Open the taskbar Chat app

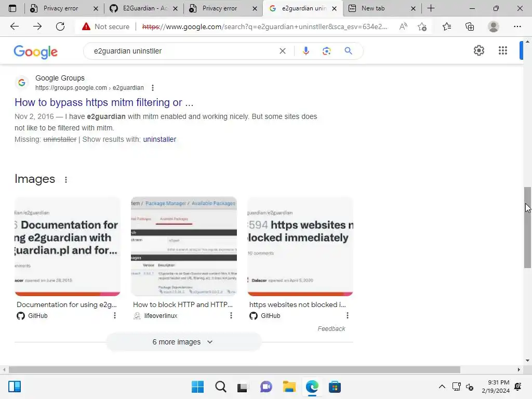pos(266,387)
